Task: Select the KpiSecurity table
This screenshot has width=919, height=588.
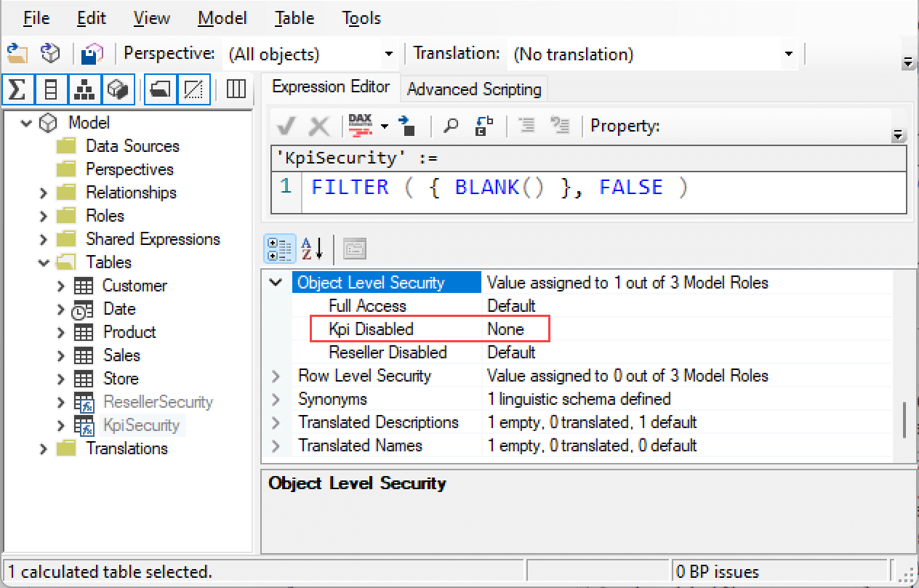Action: coord(143,425)
